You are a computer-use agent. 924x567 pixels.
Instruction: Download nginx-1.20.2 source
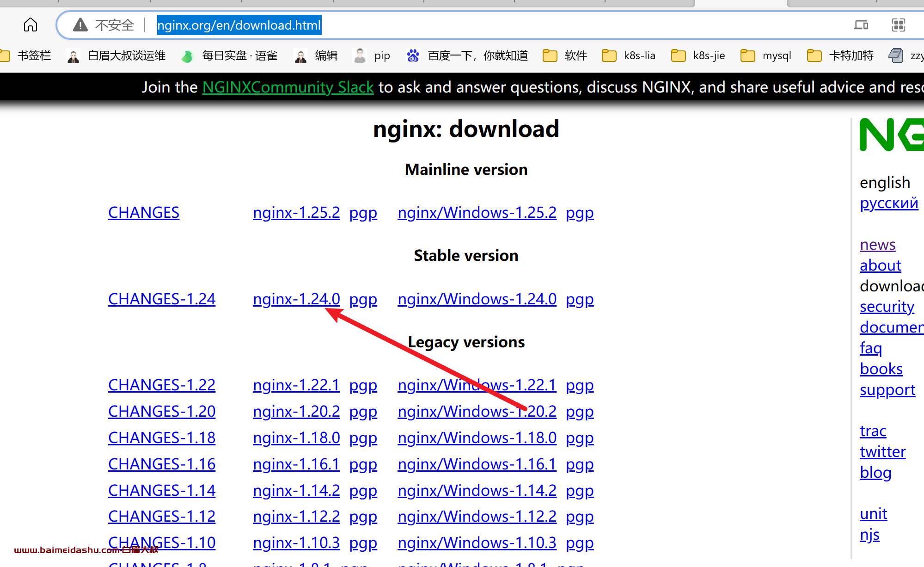296,411
